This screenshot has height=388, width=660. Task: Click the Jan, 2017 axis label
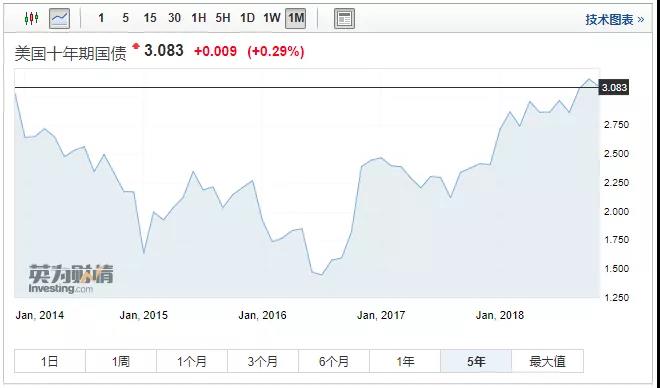pos(381,315)
